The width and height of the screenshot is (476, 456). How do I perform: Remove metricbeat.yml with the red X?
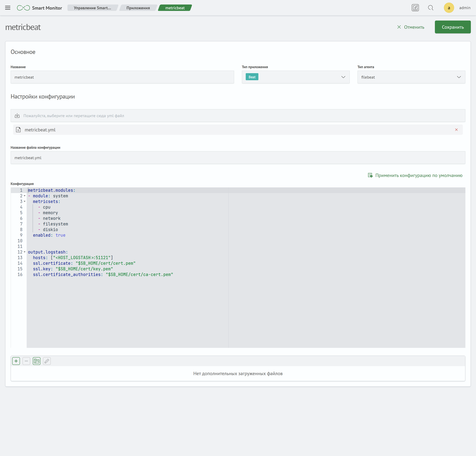click(456, 130)
